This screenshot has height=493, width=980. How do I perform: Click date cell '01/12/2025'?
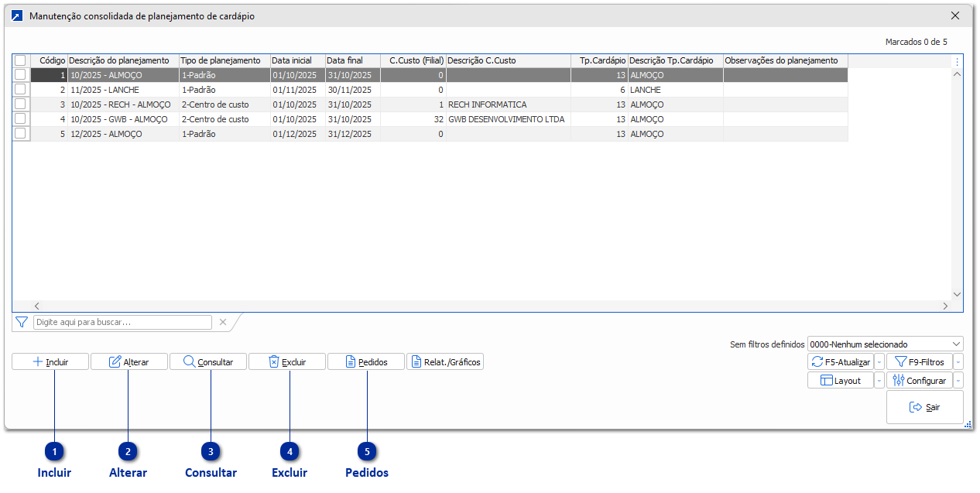pos(297,134)
